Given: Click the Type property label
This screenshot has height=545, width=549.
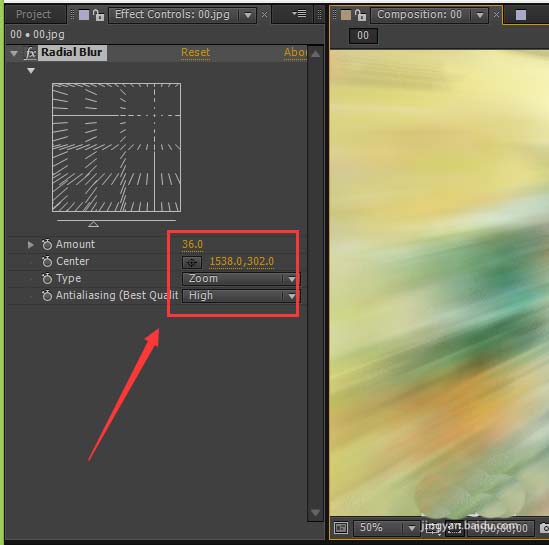Looking at the screenshot, I should point(68,279).
